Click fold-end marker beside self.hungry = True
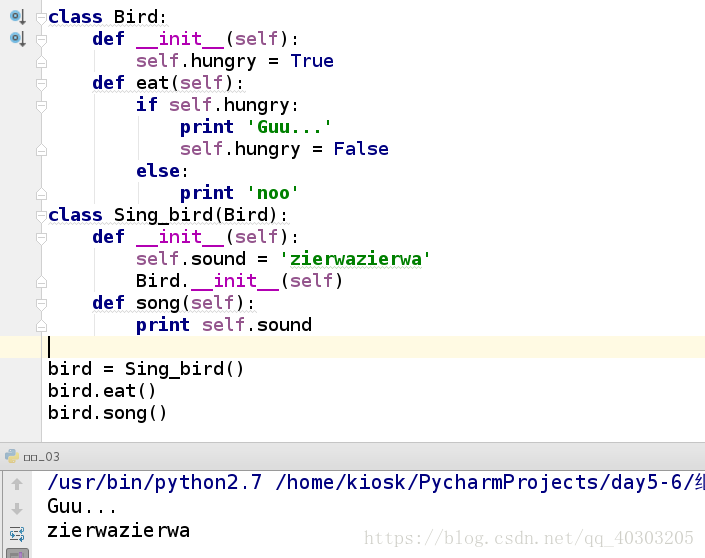This screenshot has width=705, height=558. 41,62
